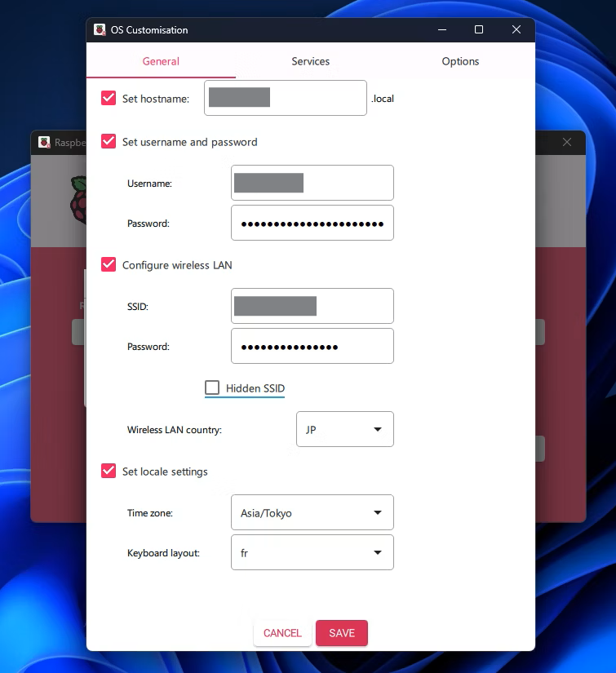Click the OS Customisation title bar icon
616x673 pixels.
(100, 29)
